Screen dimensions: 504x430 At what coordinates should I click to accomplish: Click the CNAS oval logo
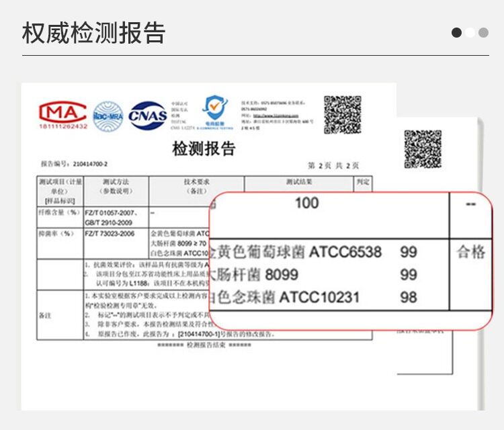click(x=148, y=116)
